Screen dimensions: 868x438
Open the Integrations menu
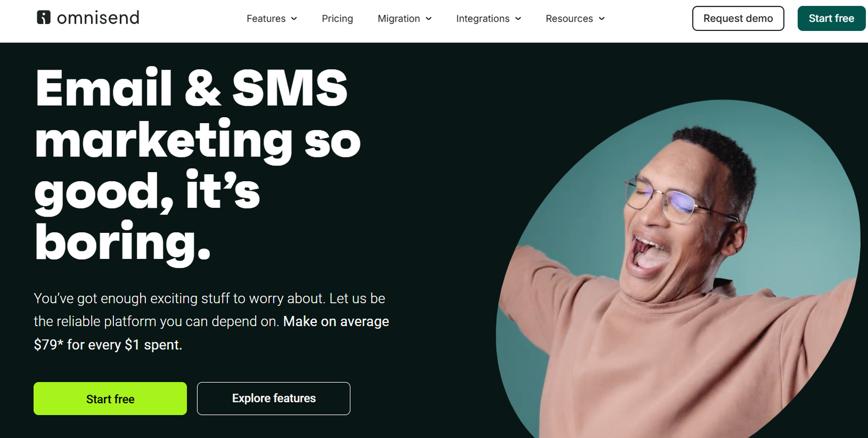click(483, 18)
